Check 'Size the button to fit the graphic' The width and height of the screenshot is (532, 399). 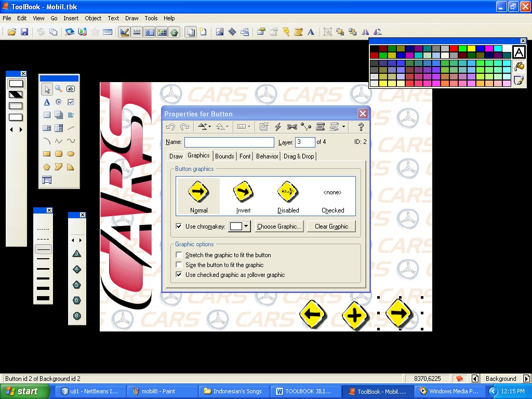tap(179, 264)
